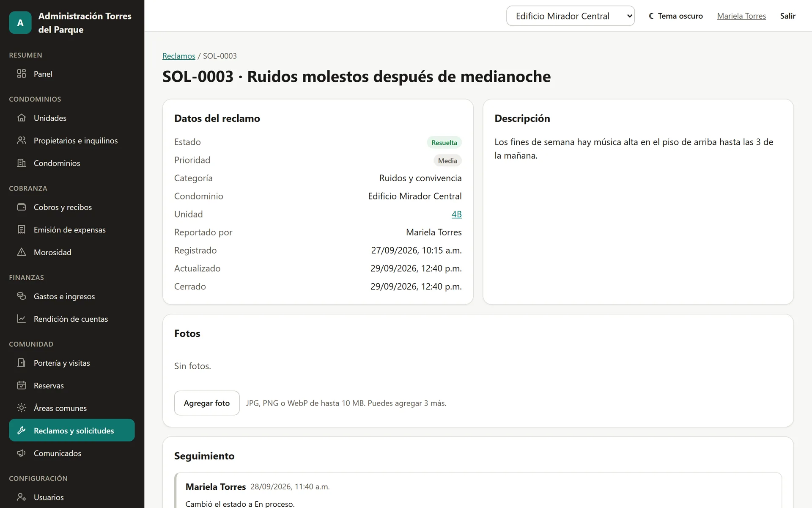The image size is (812, 508).
Task: Open Reservas in the sidebar
Action: (72, 385)
